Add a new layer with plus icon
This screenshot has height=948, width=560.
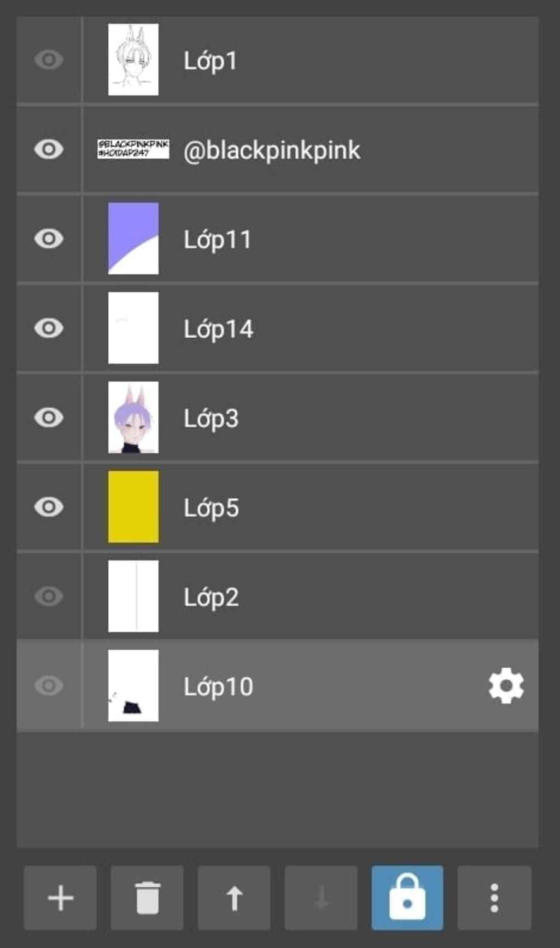[60, 898]
